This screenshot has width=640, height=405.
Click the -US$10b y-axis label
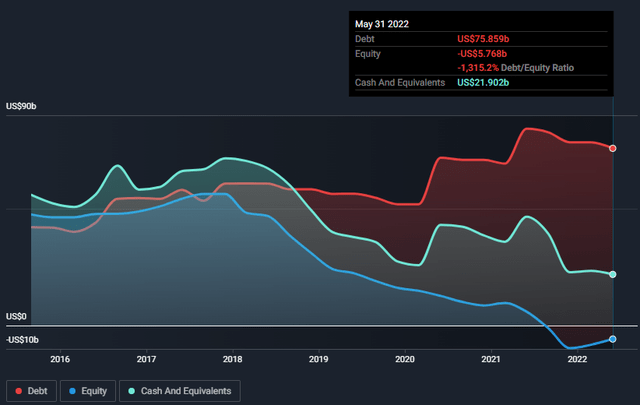coord(24,340)
